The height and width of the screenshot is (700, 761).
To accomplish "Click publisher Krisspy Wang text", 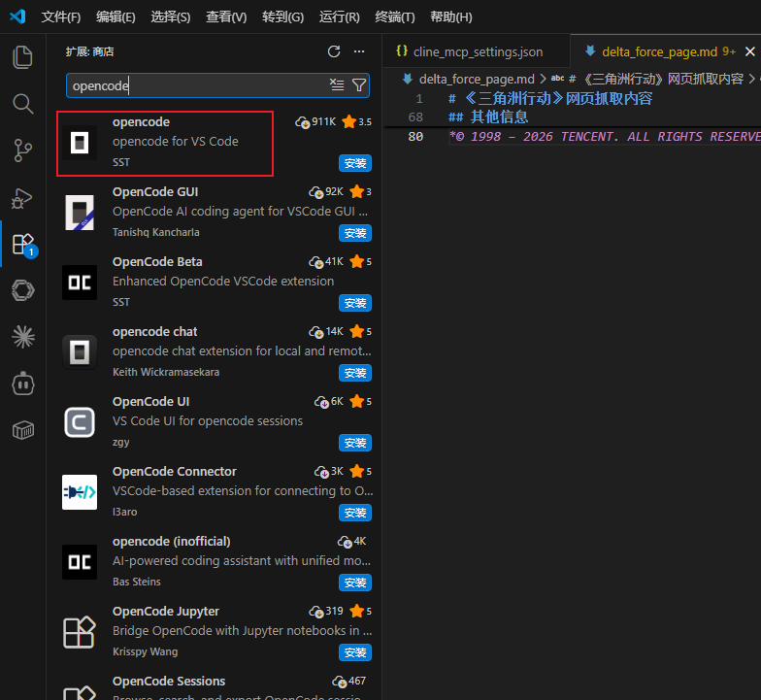I will [x=146, y=651].
